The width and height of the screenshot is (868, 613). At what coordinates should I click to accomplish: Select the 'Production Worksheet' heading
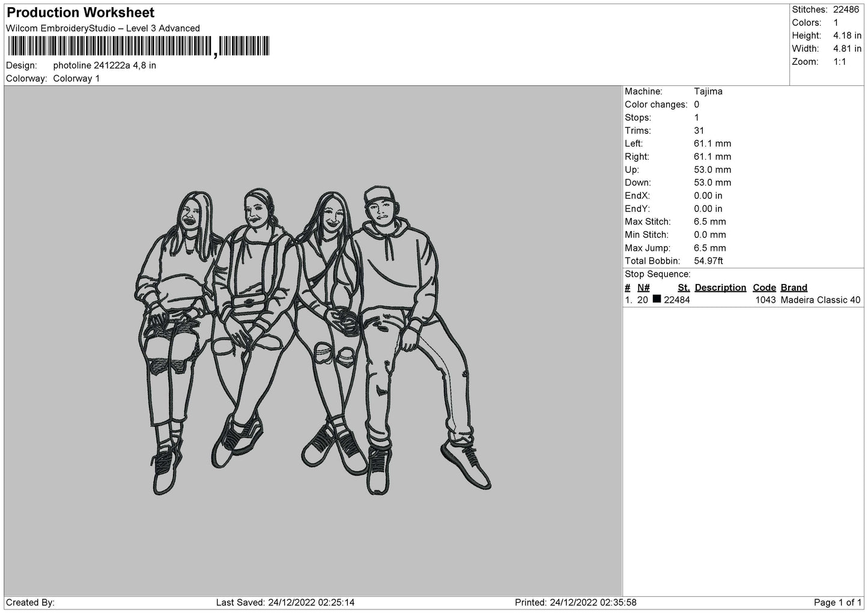[80, 13]
